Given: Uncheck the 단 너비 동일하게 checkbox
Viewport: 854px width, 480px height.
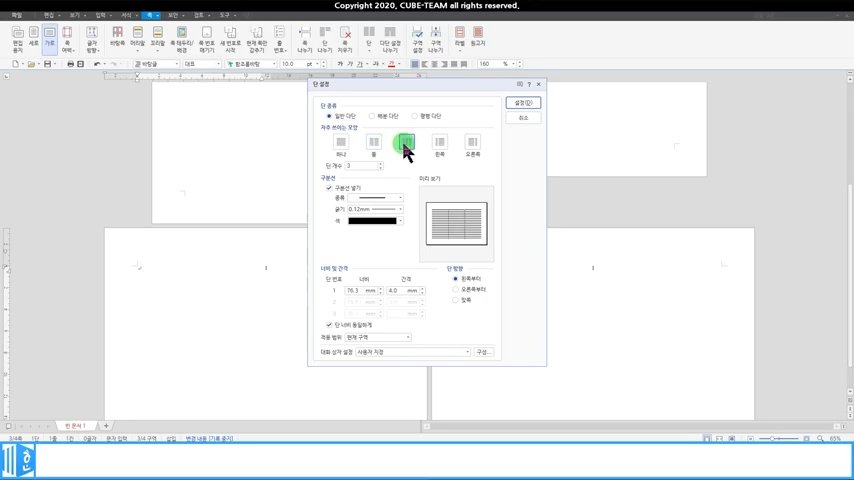Looking at the screenshot, I should click(329, 325).
